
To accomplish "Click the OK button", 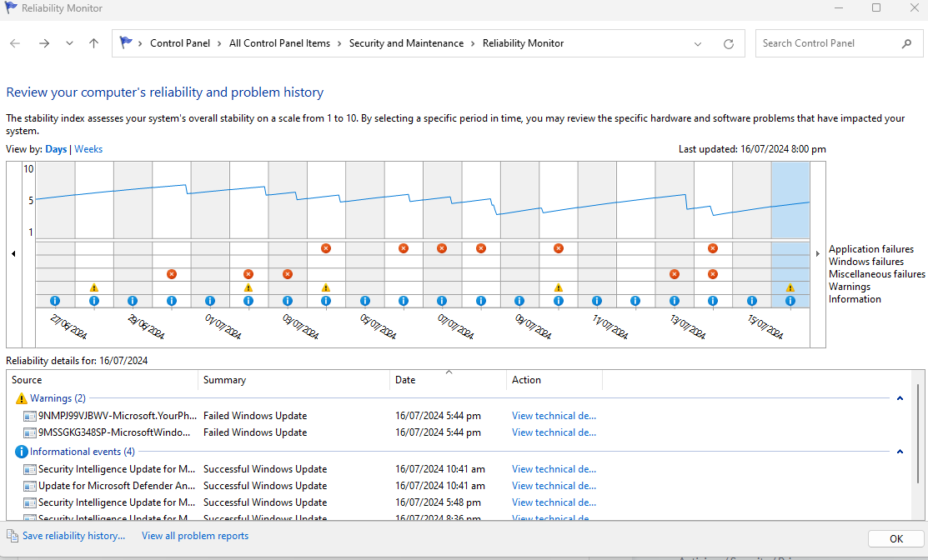I will pyautogui.click(x=896, y=538).
